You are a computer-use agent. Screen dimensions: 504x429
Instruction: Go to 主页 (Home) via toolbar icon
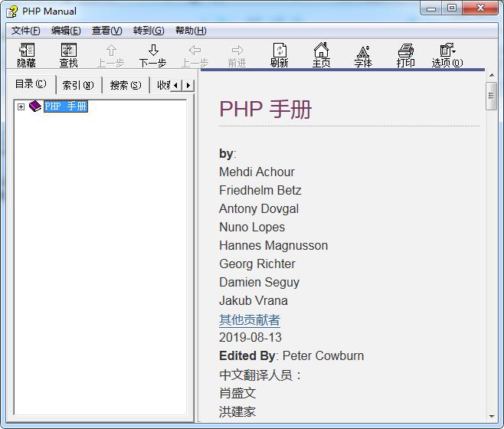tap(322, 55)
